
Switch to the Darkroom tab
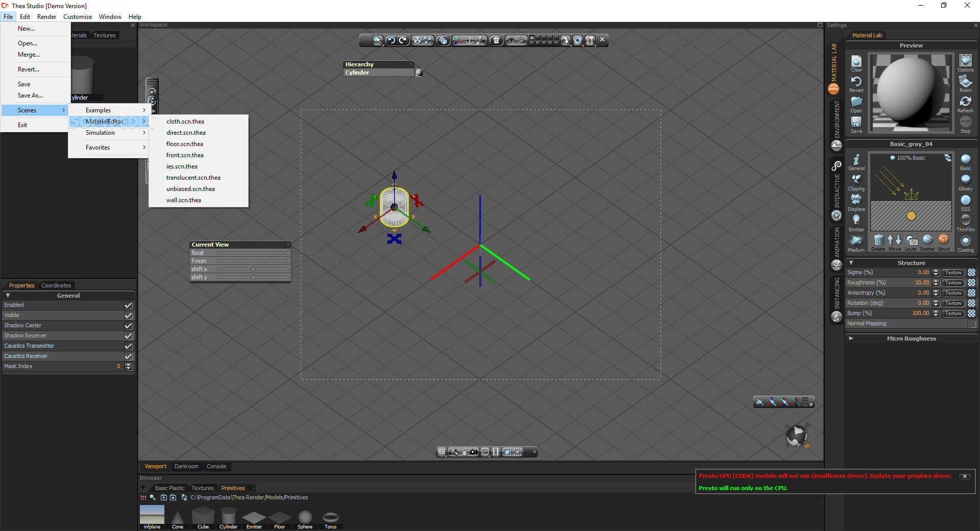[186, 466]
